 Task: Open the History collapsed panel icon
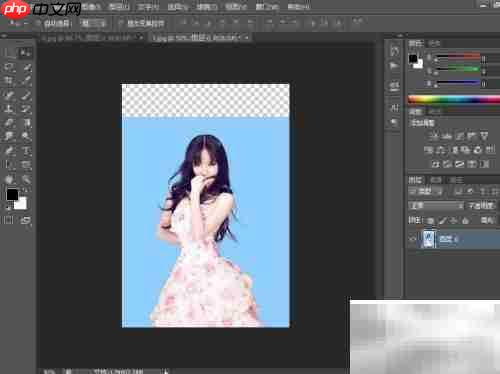click(394, 52)
